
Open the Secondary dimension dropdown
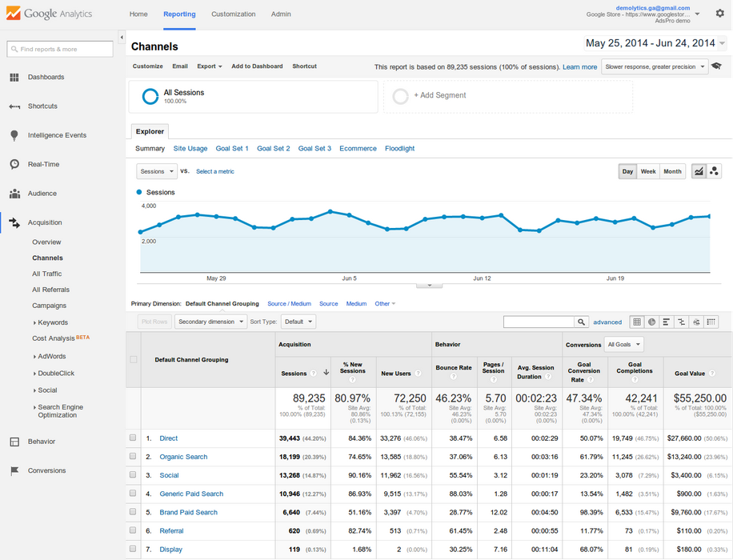[210, 322]
